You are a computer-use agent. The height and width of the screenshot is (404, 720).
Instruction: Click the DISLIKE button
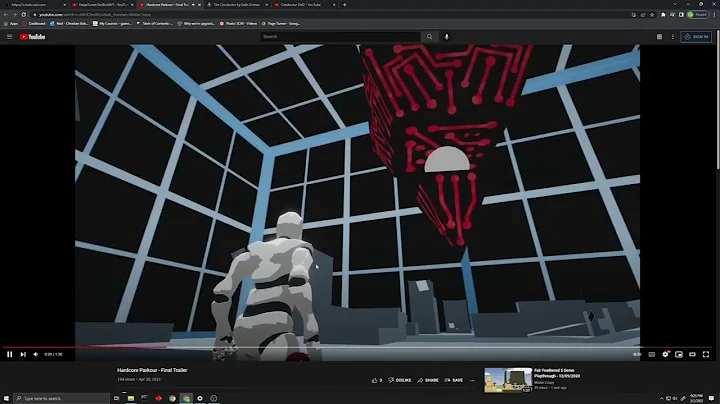coord(399,380)
